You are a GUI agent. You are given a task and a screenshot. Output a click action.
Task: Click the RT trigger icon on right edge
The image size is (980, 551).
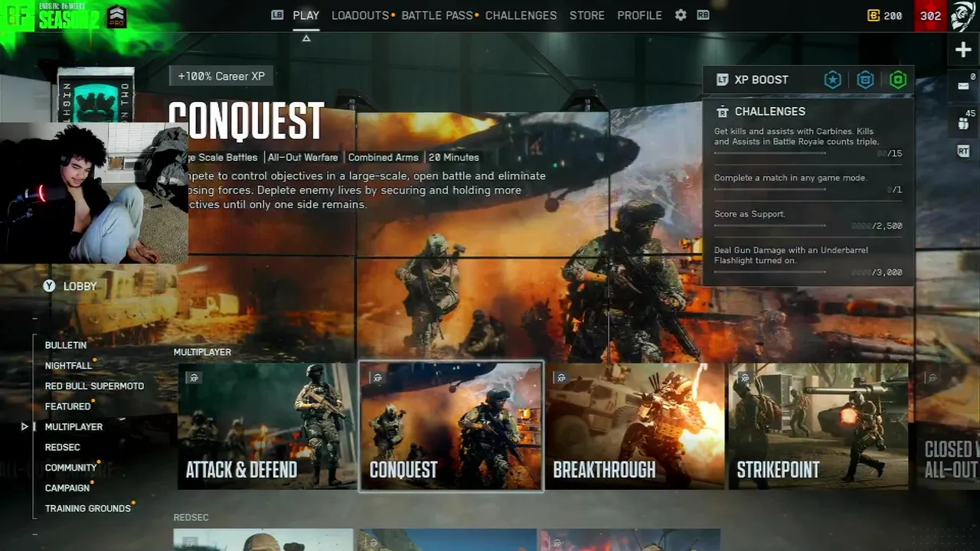tap(963, 152)
